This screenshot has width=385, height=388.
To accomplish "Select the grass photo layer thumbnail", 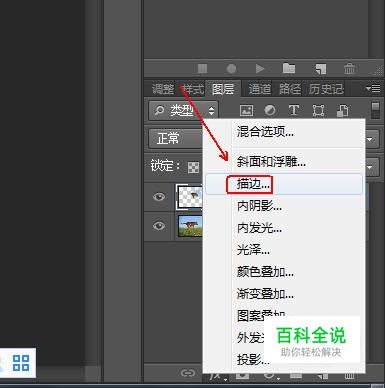I will [190, 226].
